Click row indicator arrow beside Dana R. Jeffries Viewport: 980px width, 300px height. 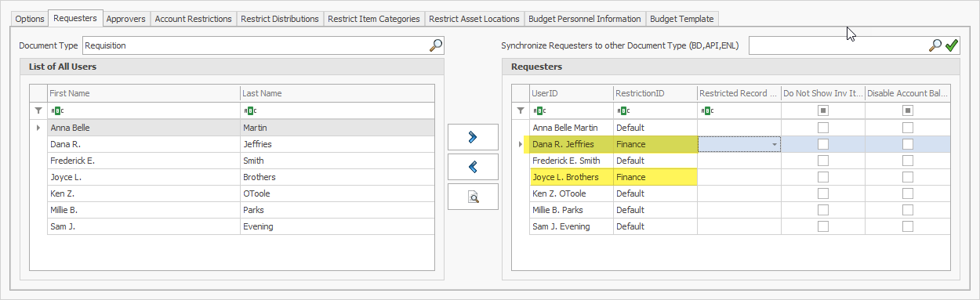[x=521, y=144]
